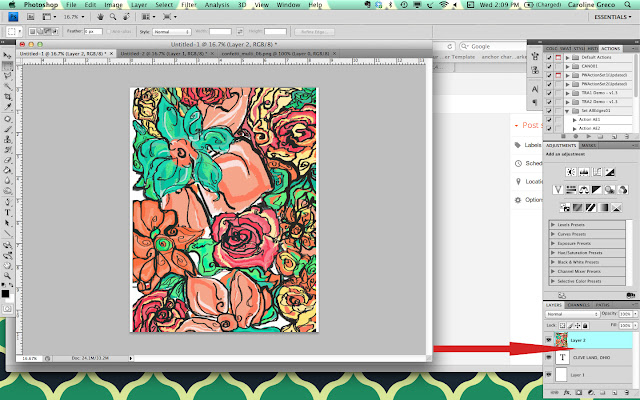Hide the CLEVELAND, OHIO text layer
This screenshot has width=640, height=400.
pyautogui.click(x=549, y=357)
